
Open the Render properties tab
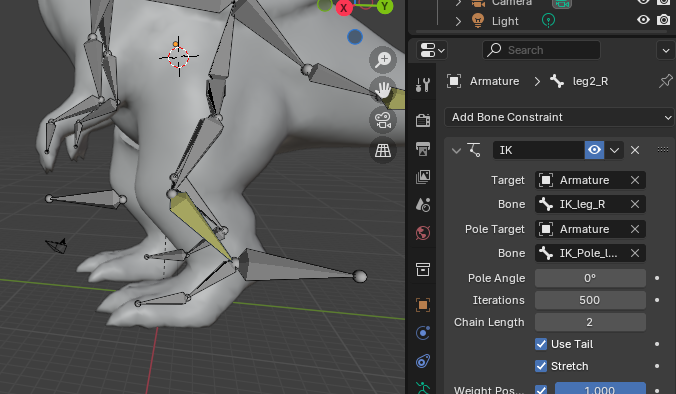[x=423, y=120]
